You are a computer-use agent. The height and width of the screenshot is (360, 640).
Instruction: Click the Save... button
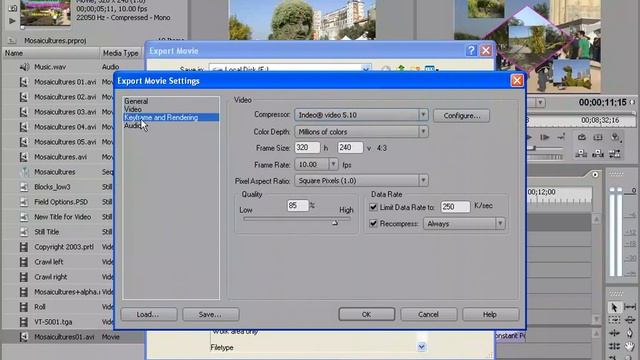(211, 314)
